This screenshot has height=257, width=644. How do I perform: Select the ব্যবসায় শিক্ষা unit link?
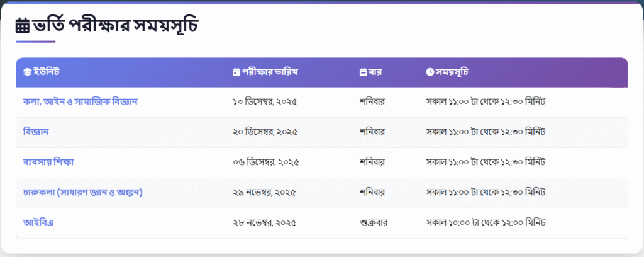tap(48, 162)
